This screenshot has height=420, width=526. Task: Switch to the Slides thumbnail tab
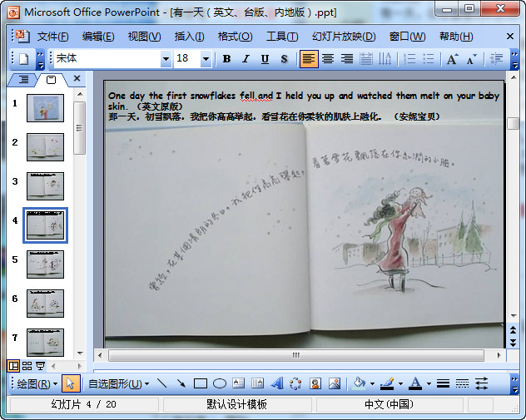51,80
